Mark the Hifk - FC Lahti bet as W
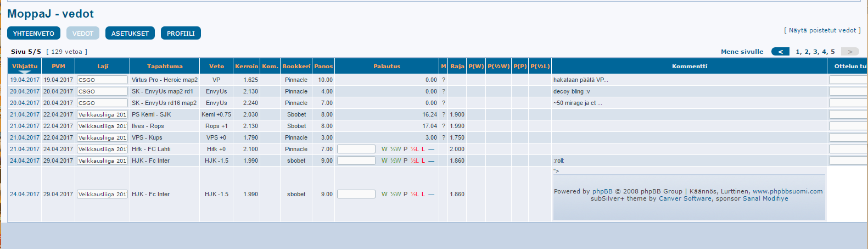Screen dimensions: 868x249 (x=384, y=149)
